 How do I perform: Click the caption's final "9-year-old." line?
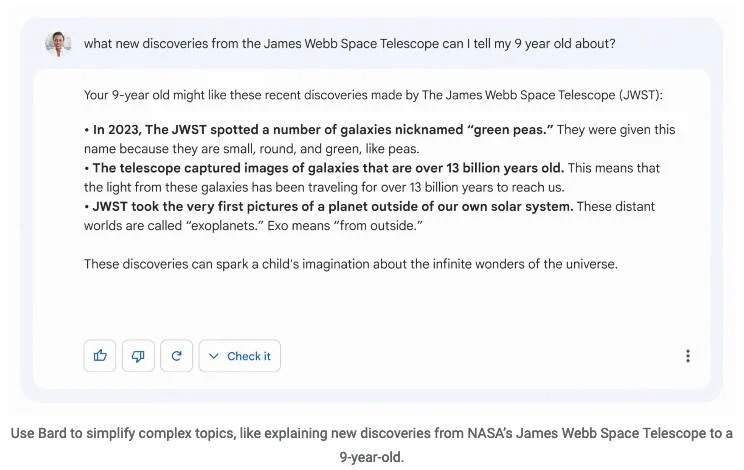click(371, 456)
